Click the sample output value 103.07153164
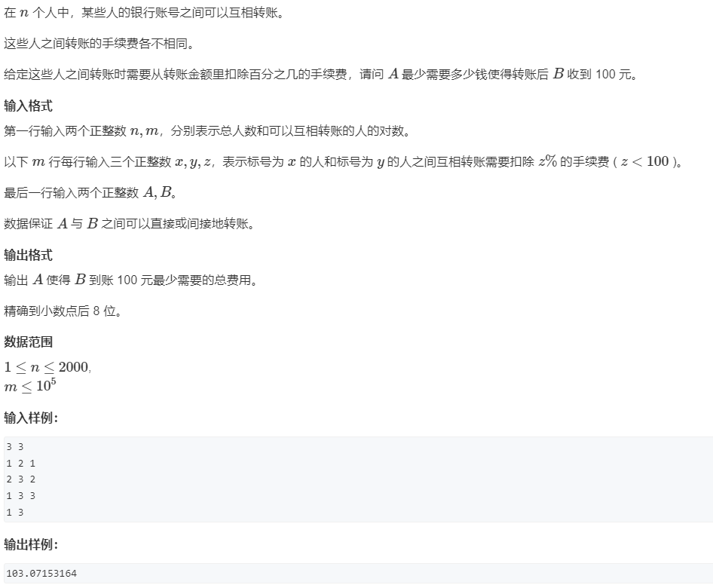This screenshot has height=588, width=713. pos(41,574)
